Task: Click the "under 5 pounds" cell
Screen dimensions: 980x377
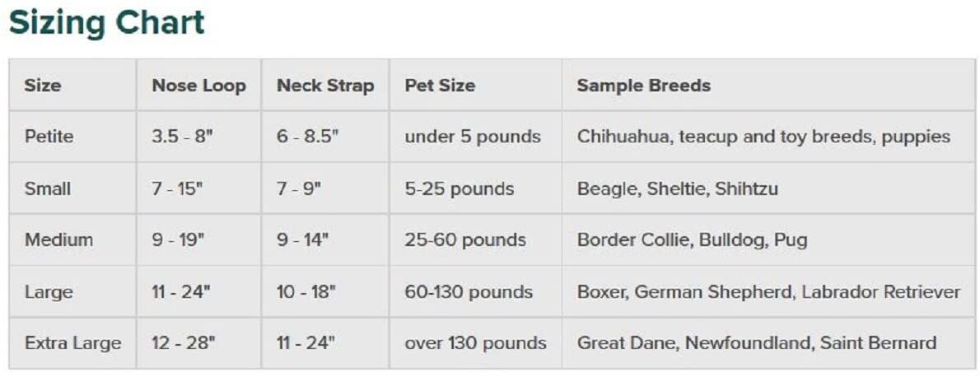Action: [473, 137]
